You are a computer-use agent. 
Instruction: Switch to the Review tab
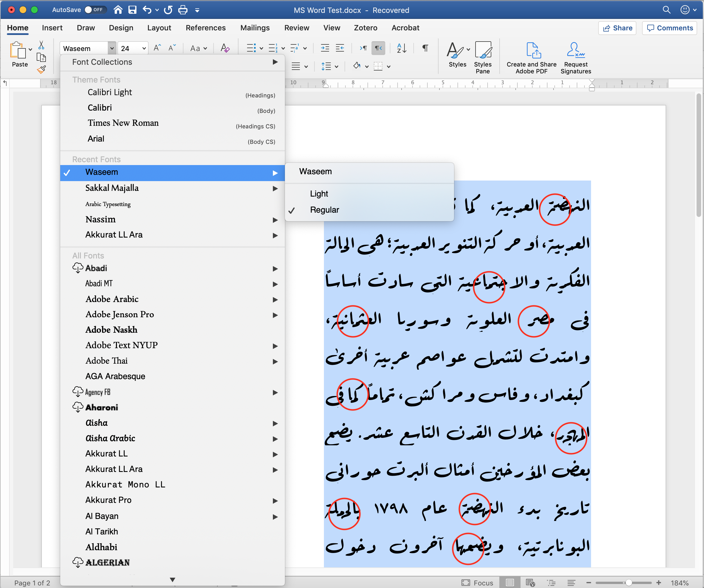pyautogui.click(x=296, y=28)
